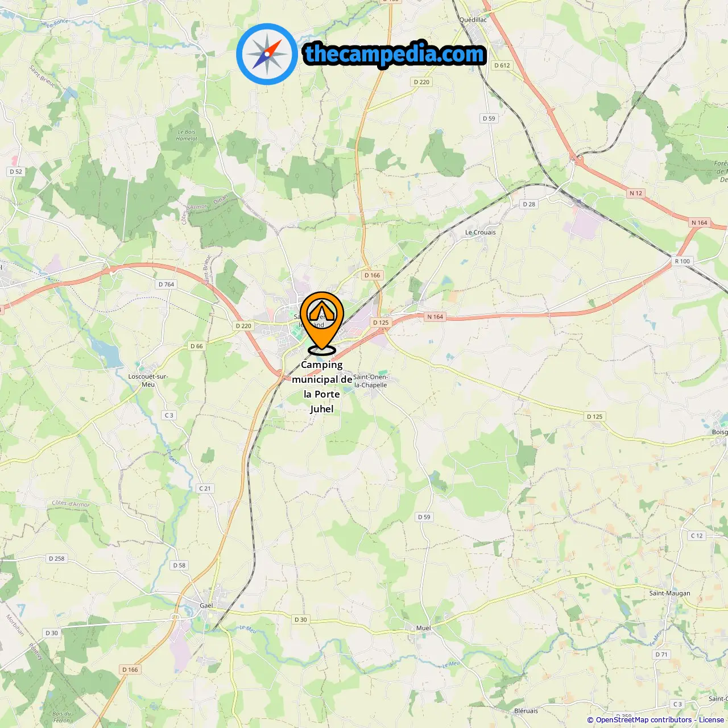
Task: Select the Muel town label
Action: point(423,628)
